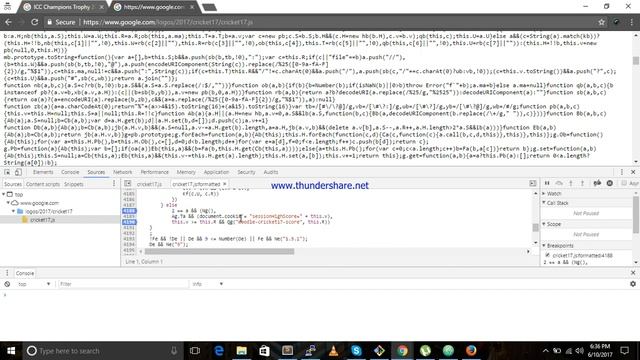
Task: Click the step over function button
Action: pyautogui.click(x=559, y=183)
